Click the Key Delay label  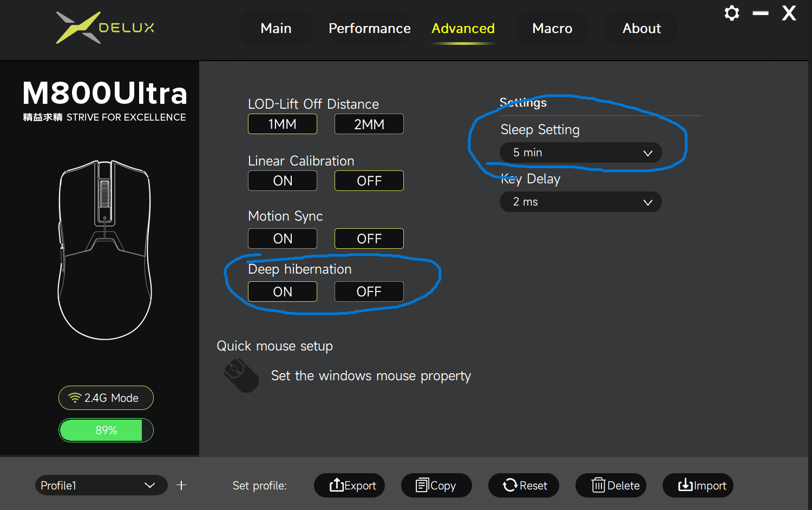[531, 179]
